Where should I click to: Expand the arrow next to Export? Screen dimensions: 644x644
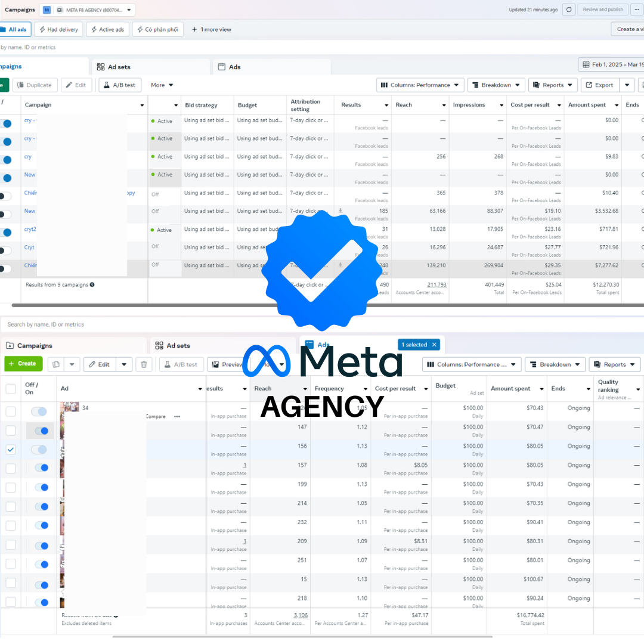pos(627,85)
